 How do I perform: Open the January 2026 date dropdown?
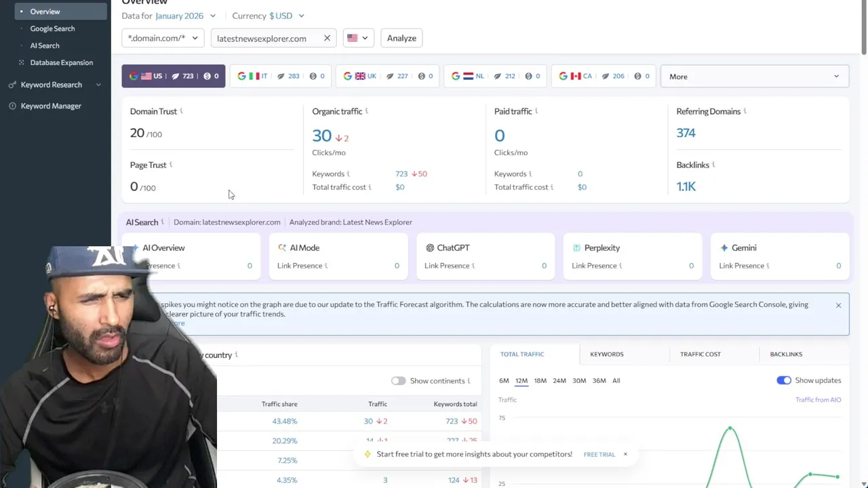tap(185, 16)
